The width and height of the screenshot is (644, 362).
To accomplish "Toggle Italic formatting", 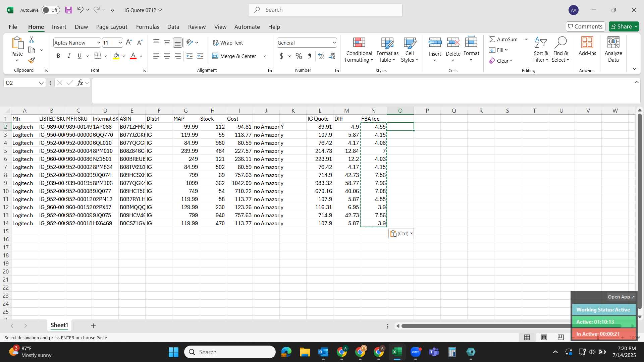I will [x=69, y=56].
